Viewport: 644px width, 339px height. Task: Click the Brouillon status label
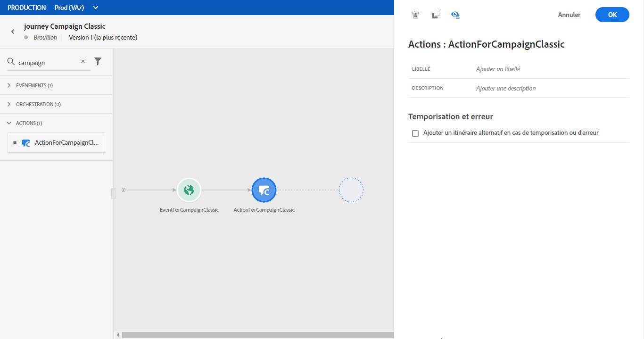click(x=45, y=37)
